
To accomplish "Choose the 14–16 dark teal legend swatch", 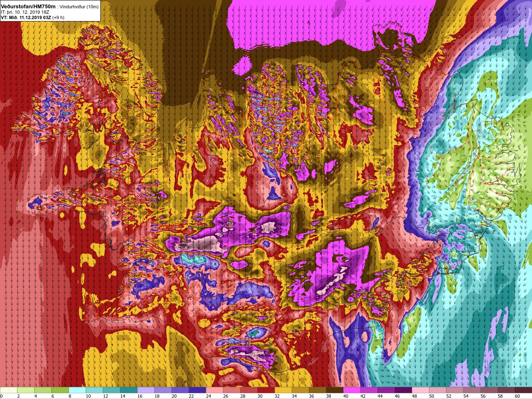I will (129, 390).
